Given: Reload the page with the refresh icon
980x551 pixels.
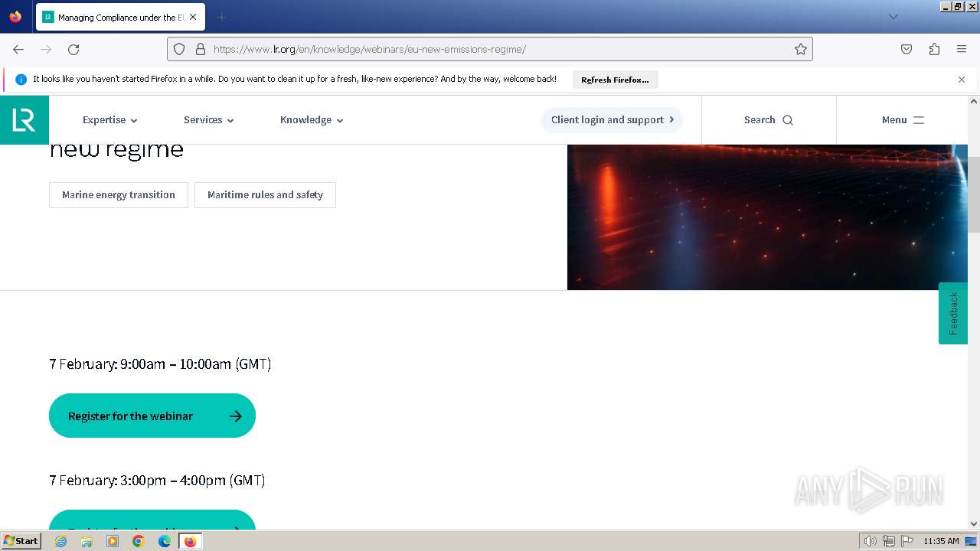Looking at the screenshot, I should coord(73,49).
